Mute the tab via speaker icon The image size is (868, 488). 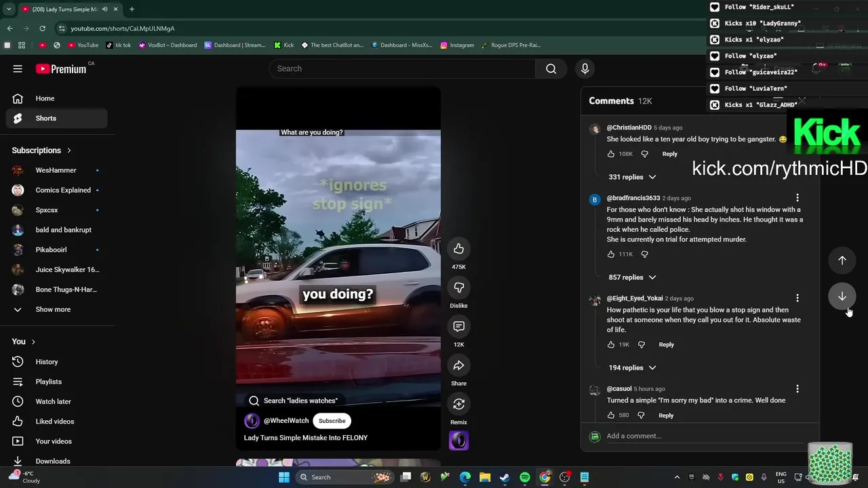[104, 9]
